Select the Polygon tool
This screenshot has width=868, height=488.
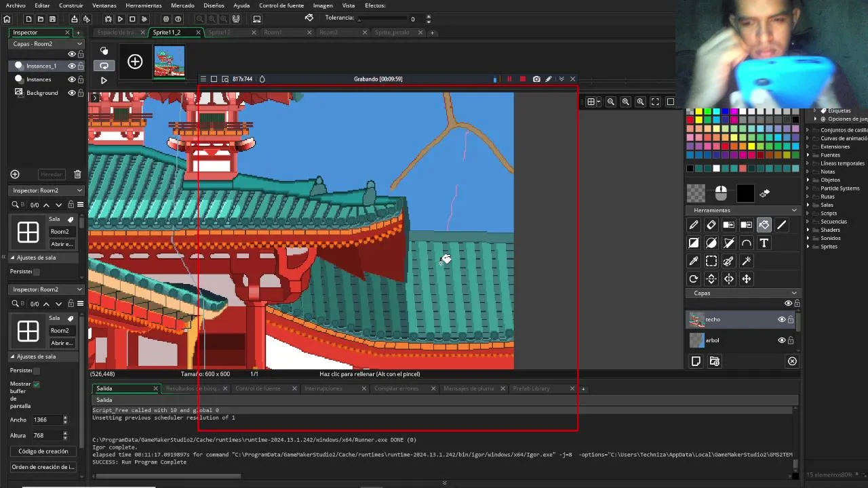click(x=729, y=243)
